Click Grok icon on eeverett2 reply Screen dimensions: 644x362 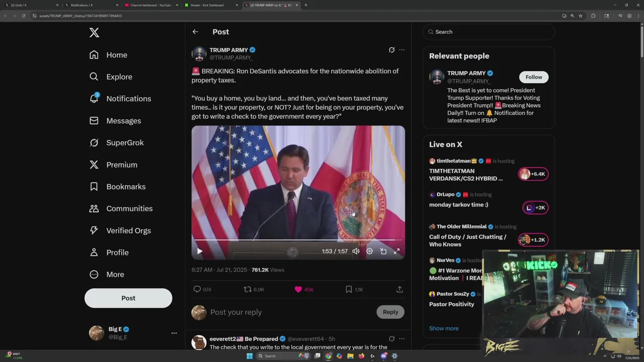tap(391, 338)
